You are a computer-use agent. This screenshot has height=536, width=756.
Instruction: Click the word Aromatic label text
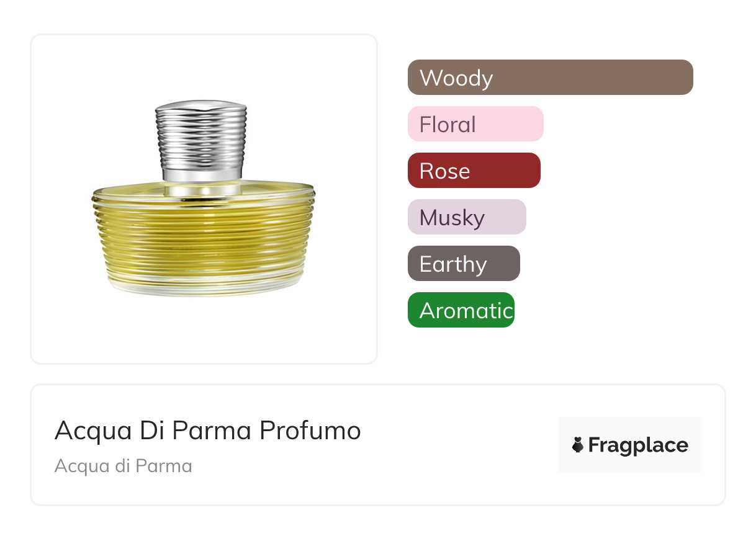click(466, 311)
